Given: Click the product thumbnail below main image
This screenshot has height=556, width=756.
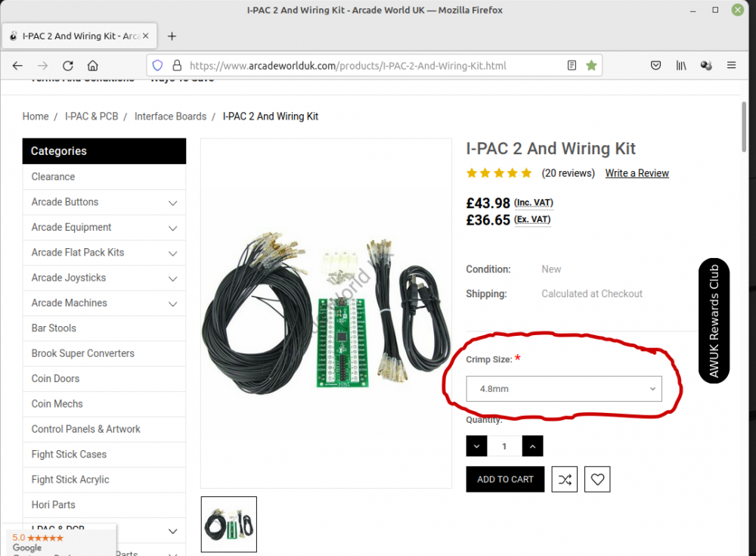Looking at the screenshot, I should tap(229, 524).
